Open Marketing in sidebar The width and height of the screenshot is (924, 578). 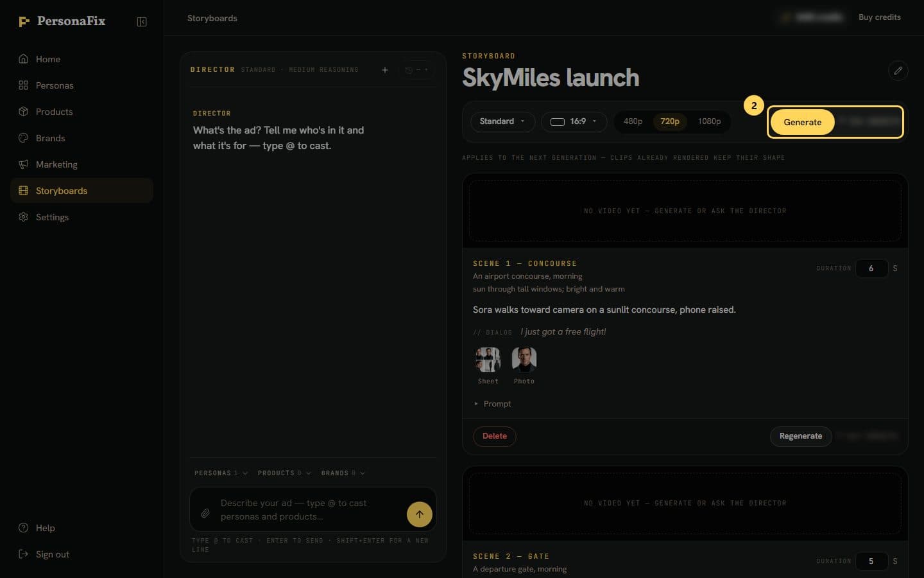pyautogui.click(x=81, y=164)
